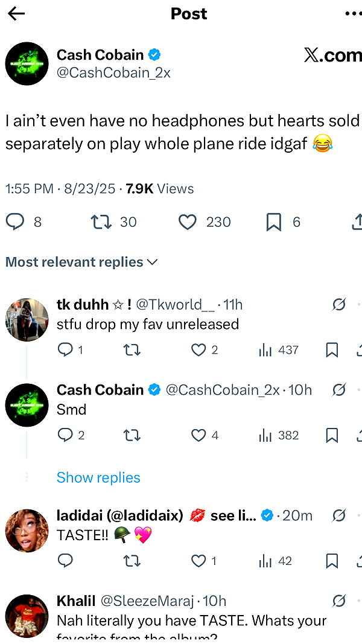Screen dimensions: 362x644
Task: Show replies under Cash Cobain's Smd reply
Action: 98,477
